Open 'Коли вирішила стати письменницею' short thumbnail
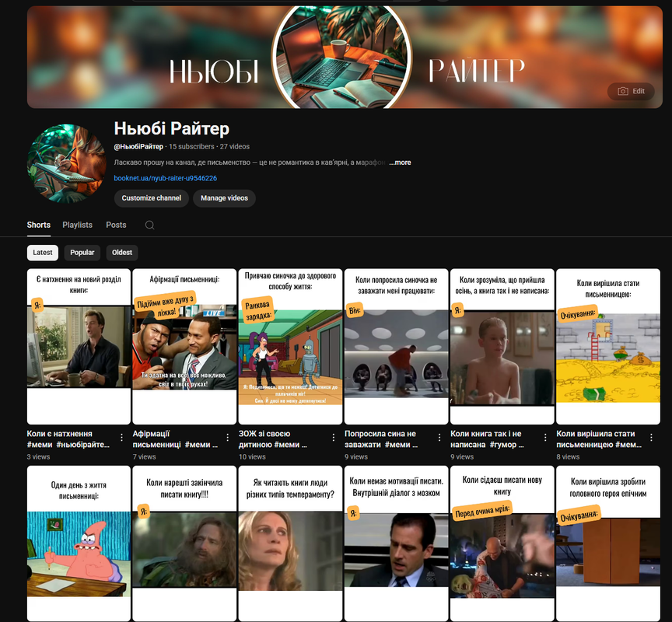Image resolution: width=672 pixels, height=622 pixels. click(x=608, y=347)
